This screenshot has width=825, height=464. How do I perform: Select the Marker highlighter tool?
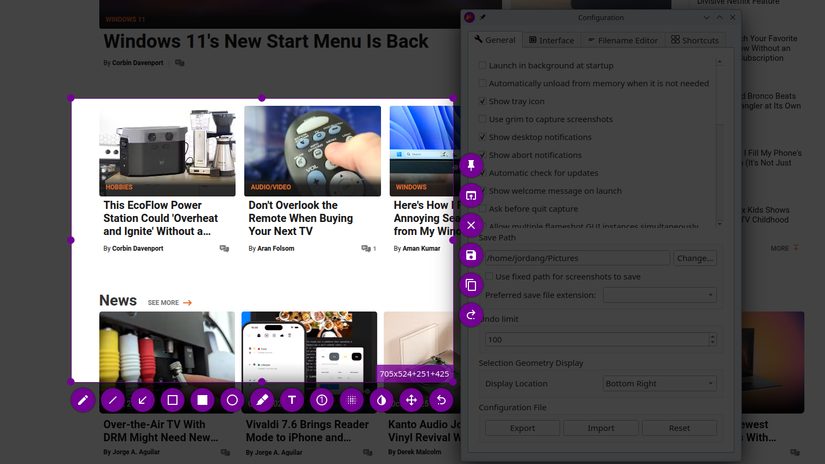point(262,400)
